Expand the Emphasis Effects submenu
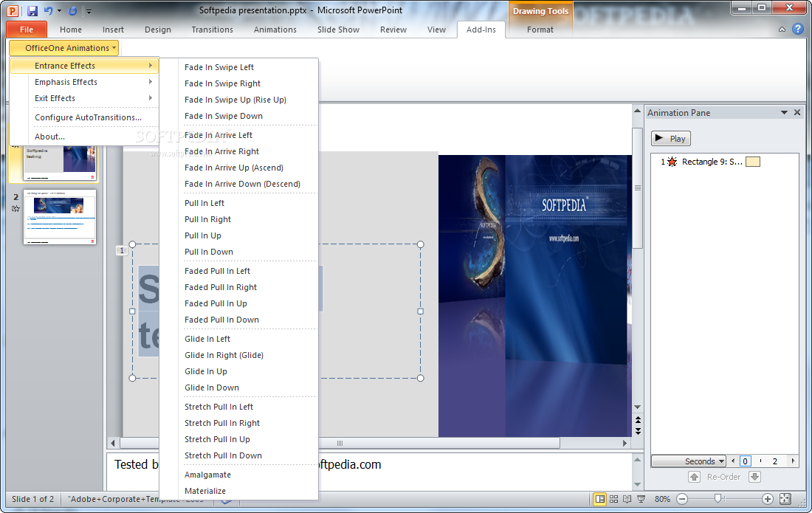Screen dimensions: 812x513 click(84, 82)
